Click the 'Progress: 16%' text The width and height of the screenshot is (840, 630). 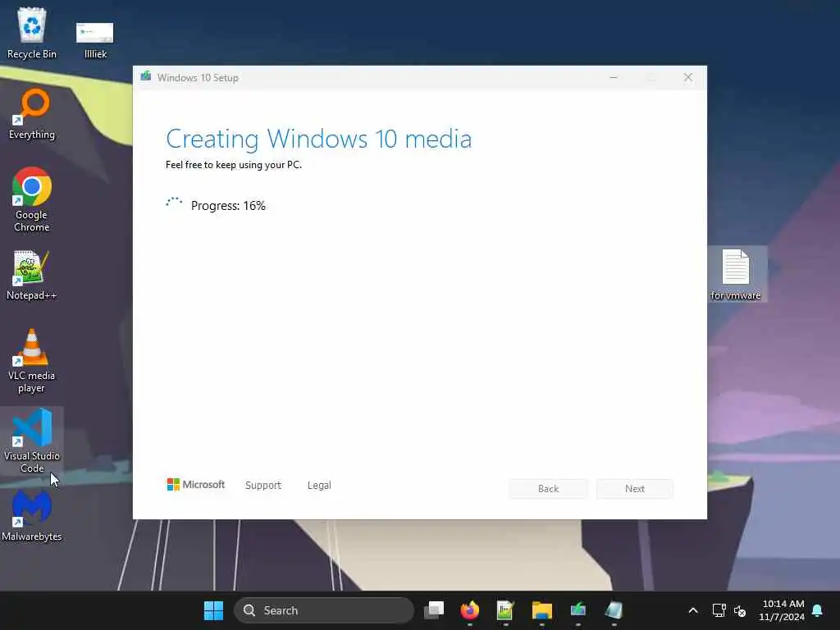pyautogui.click(x=228, y=206)
